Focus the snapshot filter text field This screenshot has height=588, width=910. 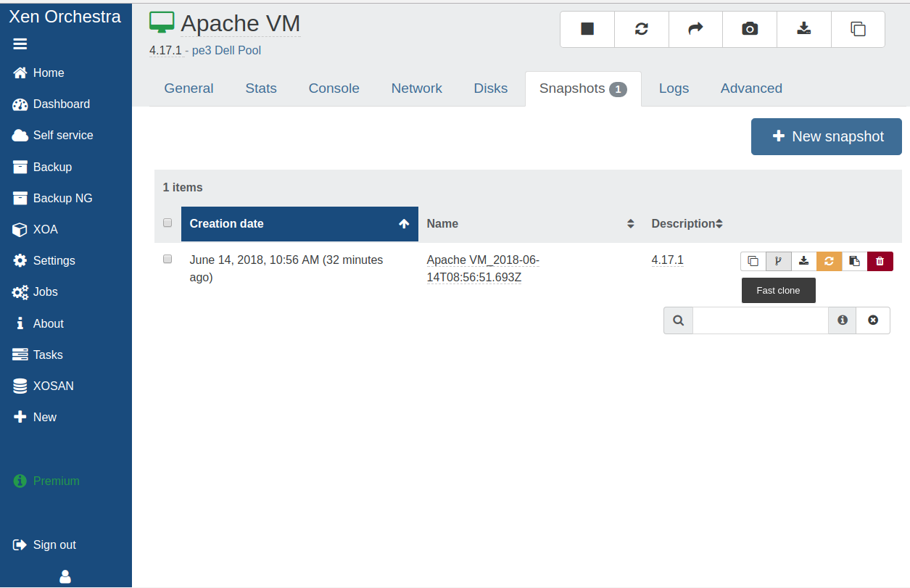coord(761,320)
